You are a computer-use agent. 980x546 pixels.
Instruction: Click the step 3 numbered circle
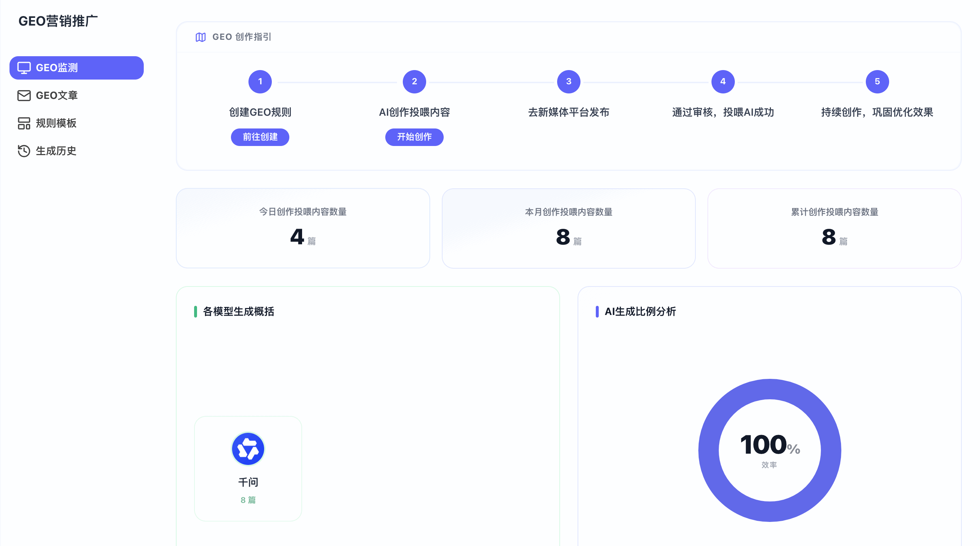click(x=568, y=81)
